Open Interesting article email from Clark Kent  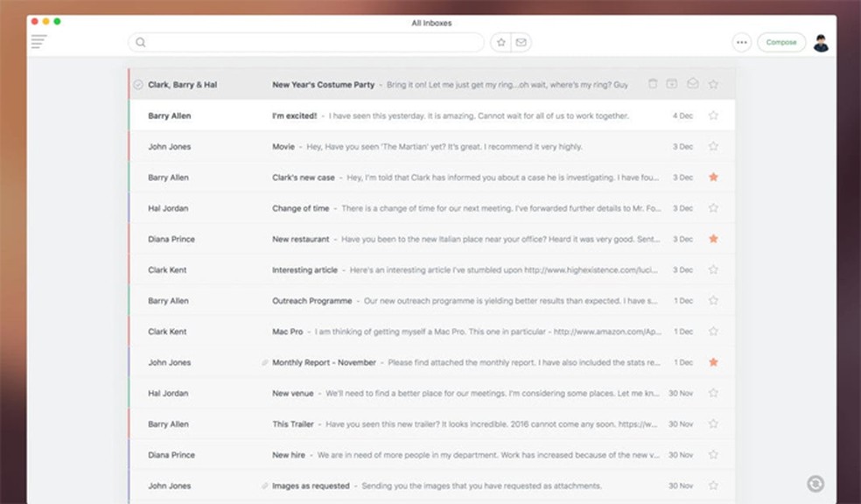pyautogui.click(x=437, y=269)
